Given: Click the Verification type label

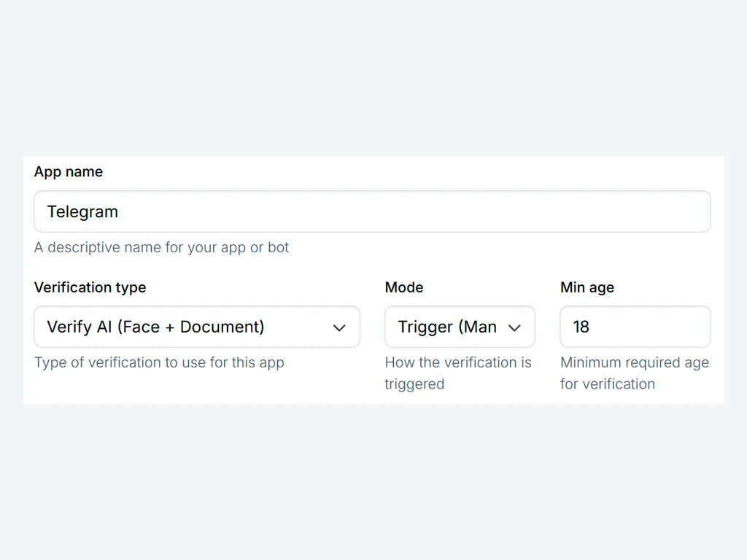Looking at the screenshot, I should click(90, 287).
